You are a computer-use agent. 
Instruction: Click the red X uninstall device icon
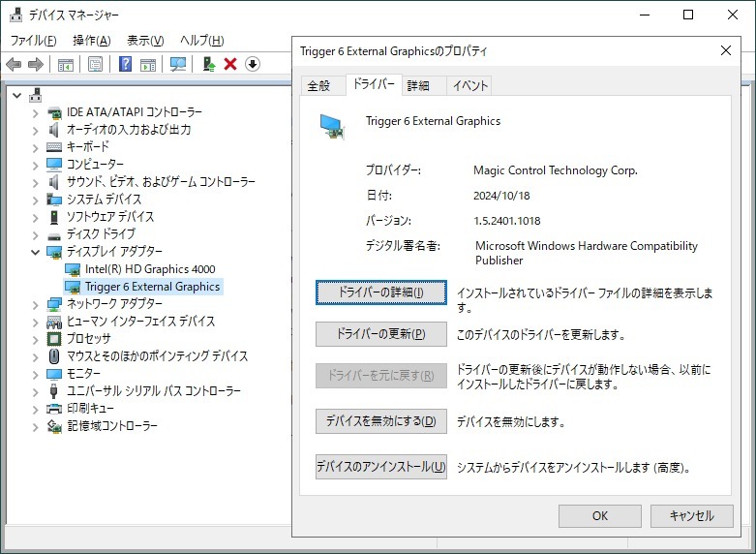tap(230, 64)
